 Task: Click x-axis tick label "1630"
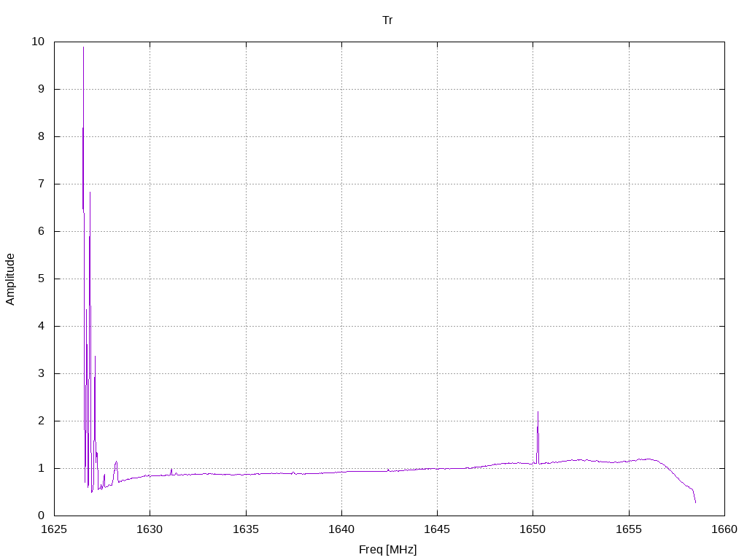(150, 529)
